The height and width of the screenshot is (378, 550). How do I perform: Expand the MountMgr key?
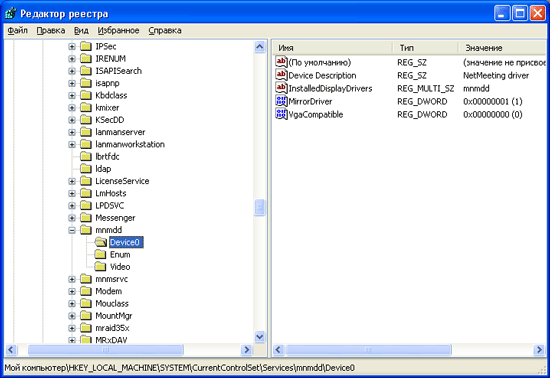(72, 316)
